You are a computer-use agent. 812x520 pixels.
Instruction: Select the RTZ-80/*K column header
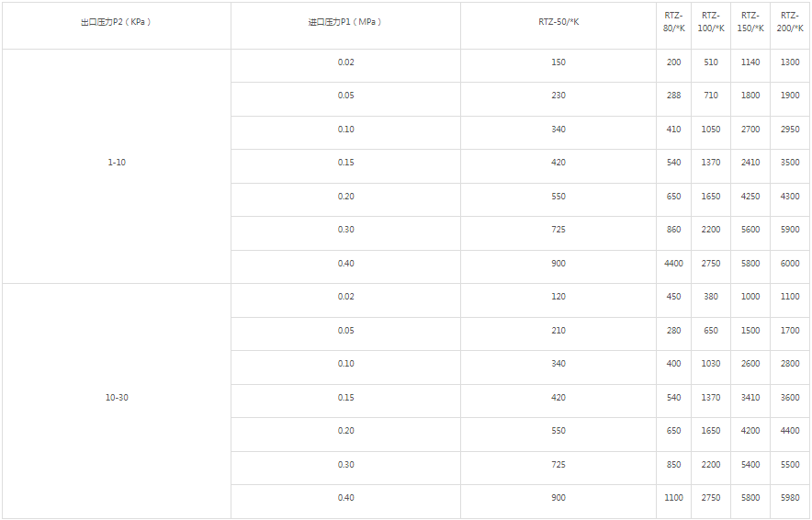coord(674,22)
